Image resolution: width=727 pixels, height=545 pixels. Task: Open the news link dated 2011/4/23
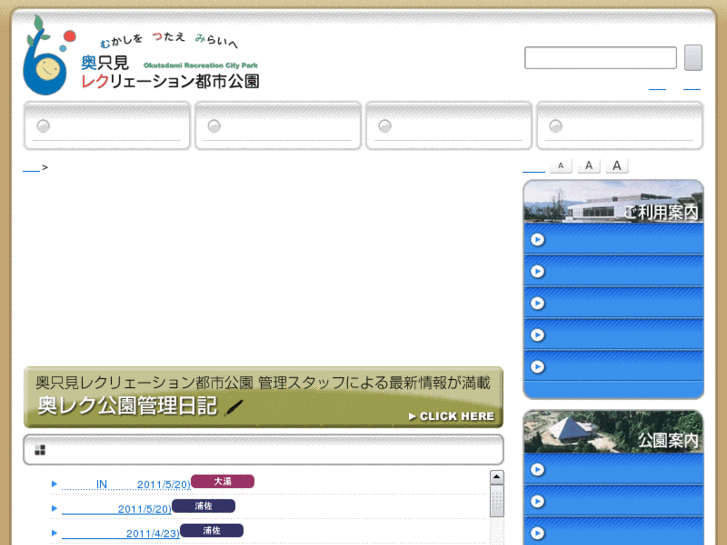click(x=121, y=533)
